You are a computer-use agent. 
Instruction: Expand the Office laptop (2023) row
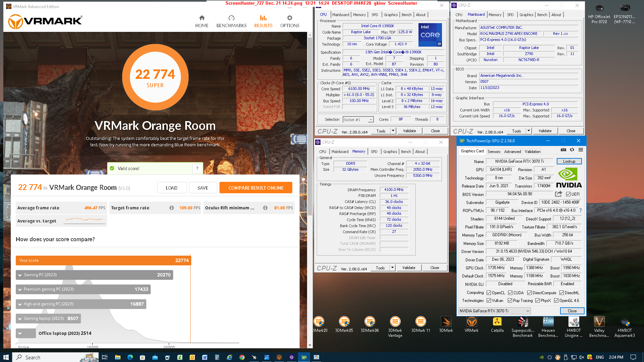26,333
